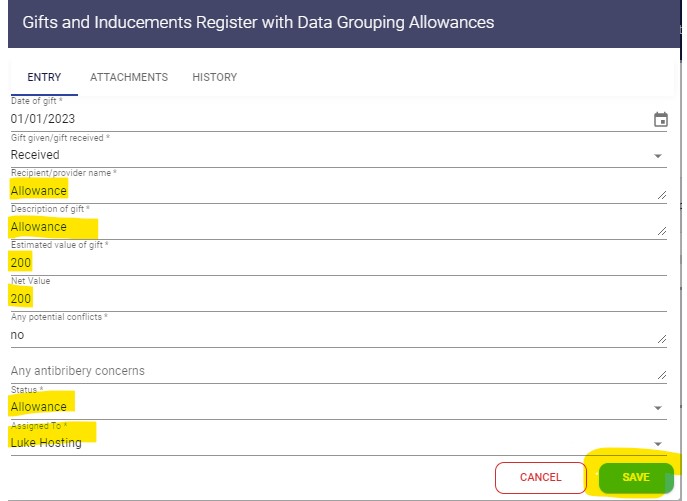The height and width of the screenshot is (501, 687).
Task: Select the Entry tab
Action: pyautogui.click(x=44, y=77)
